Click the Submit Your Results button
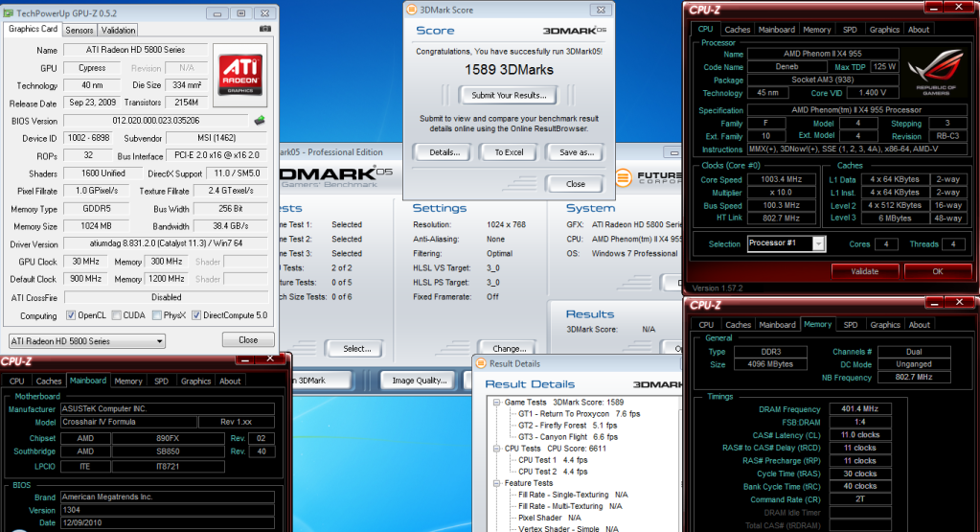This screenshot has height=532, width=980. click(508, 95)
